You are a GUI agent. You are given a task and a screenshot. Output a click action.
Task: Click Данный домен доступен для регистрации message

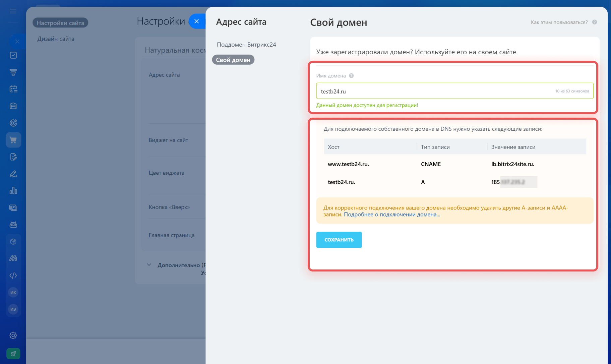[x=367, y=105]
